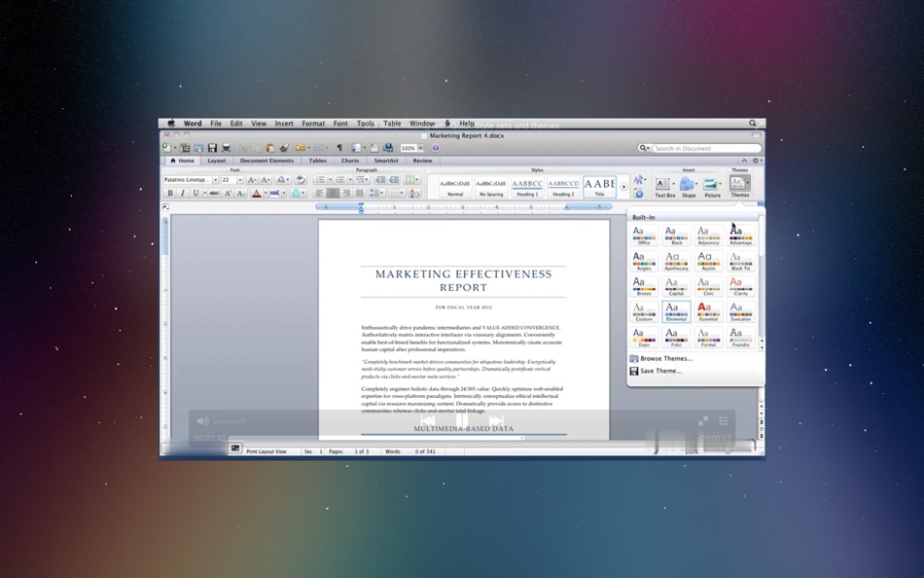Screen dimensions: 924x578
Task: Click the Themes button in ribbon
Action: point(739,187)
